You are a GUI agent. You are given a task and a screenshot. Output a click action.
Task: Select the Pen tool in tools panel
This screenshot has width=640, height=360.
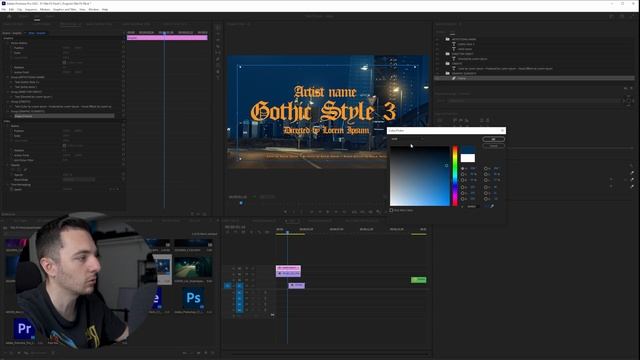coord(218,59)
